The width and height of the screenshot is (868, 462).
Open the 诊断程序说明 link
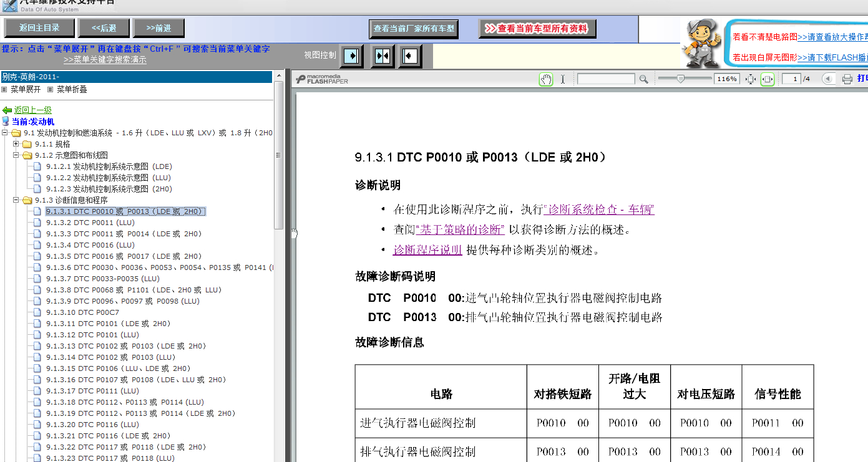[x=427, y=250]
